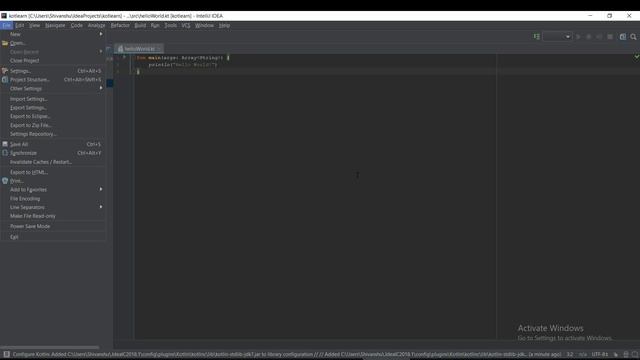Image resolution: width=640 pixels, height=360 pixels.
Task: Choose Export to HTML... entry
Action: pyautogui.click(x=53, y=172)
